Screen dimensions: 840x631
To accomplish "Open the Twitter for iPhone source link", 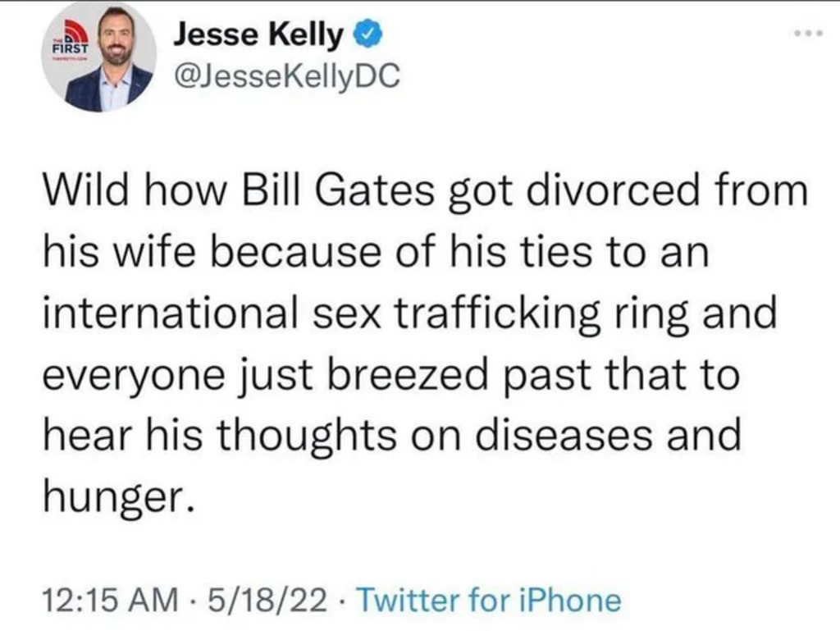I will pos(490,600).
